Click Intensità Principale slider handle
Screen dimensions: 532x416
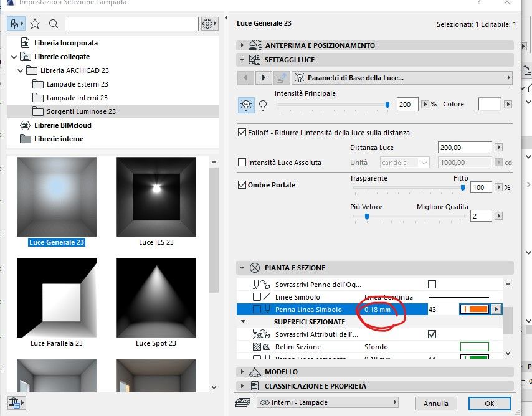387,105
